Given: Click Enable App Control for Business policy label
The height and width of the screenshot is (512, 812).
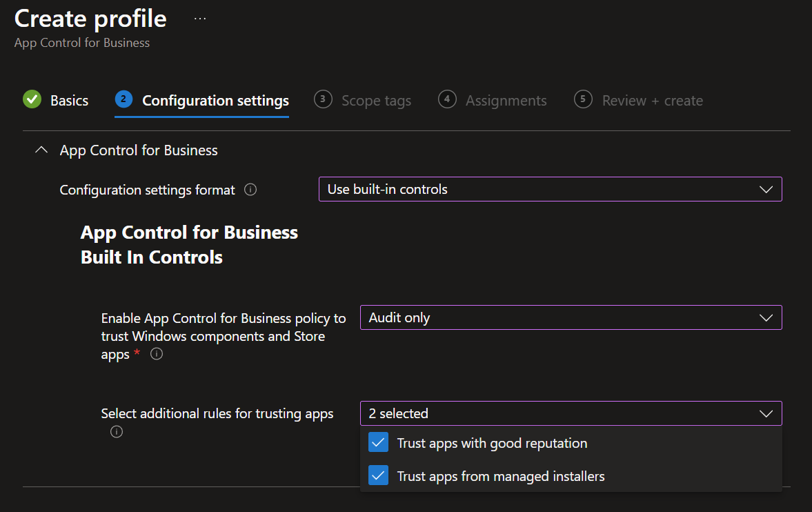Looking at the screenshot, I should 224,336.
